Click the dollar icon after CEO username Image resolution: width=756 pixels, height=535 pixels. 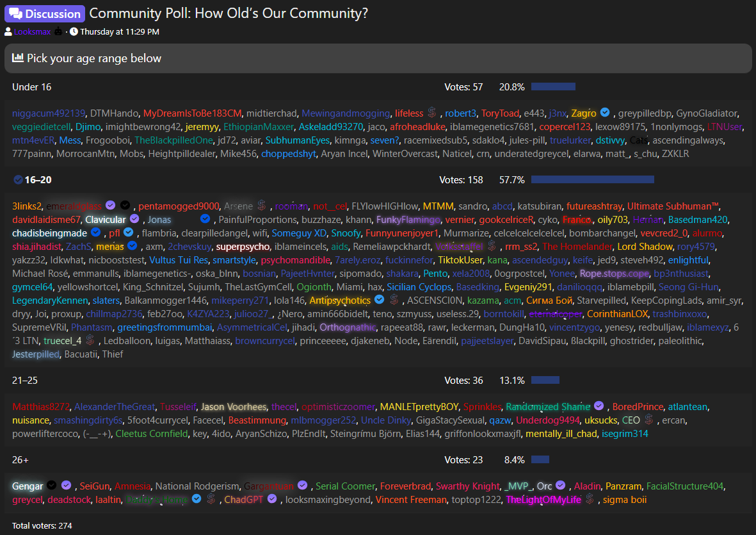[649, 420]
